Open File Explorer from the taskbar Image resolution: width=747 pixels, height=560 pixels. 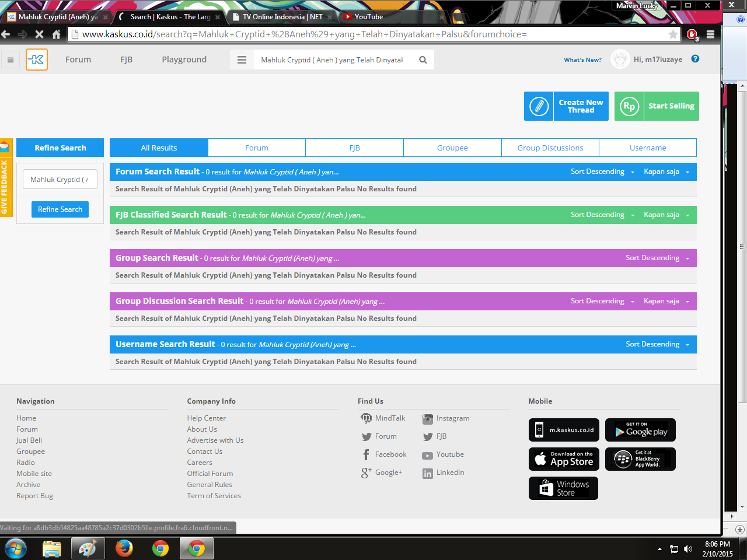click(x=52, y=548)
